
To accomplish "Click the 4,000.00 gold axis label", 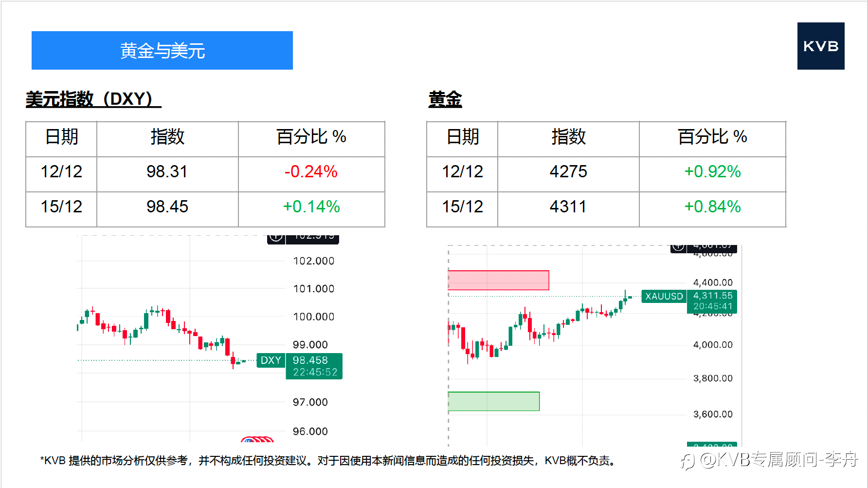I will [x=712, y=345].
